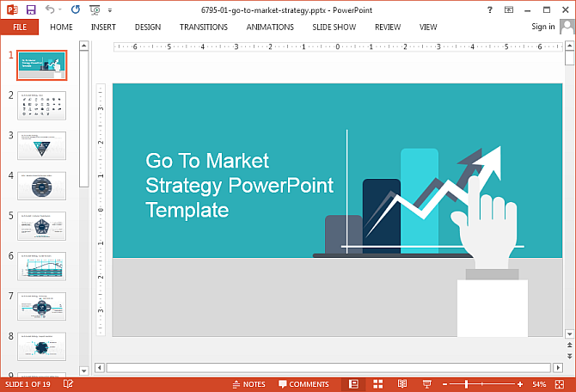Image resolution: width=576 pixels, height=392 pixels.
Task: Switch to the ANIMATIONS tab
Action: point(270,28)
